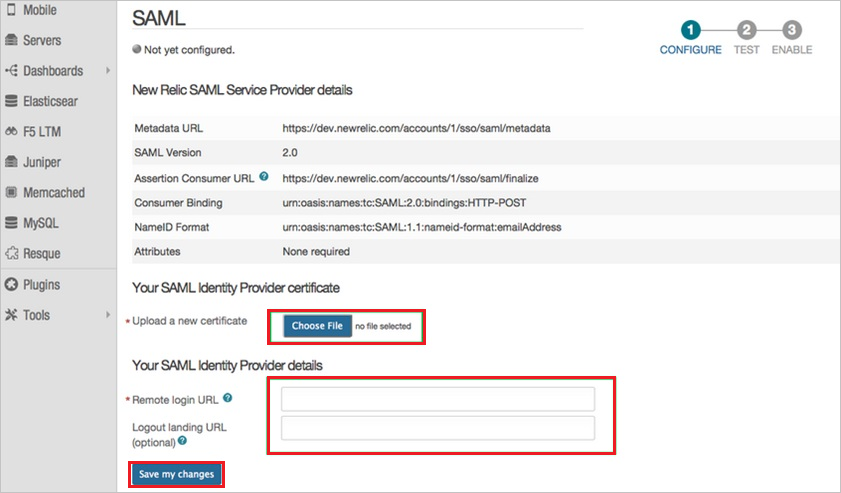Image resolution: width=841 pixels, height=493 pixels.
Task: Click the Juniper server icon
Action: coord(11,161)
